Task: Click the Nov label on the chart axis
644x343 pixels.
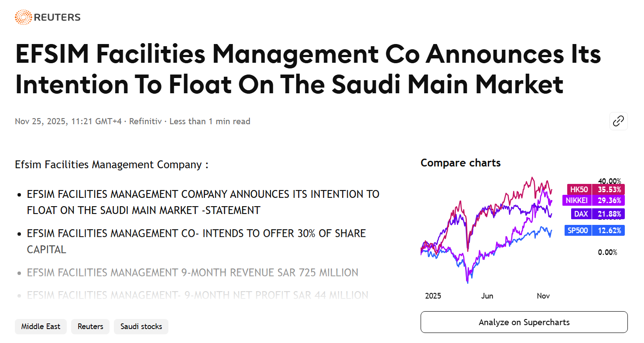Action: (x=543, y=296)
